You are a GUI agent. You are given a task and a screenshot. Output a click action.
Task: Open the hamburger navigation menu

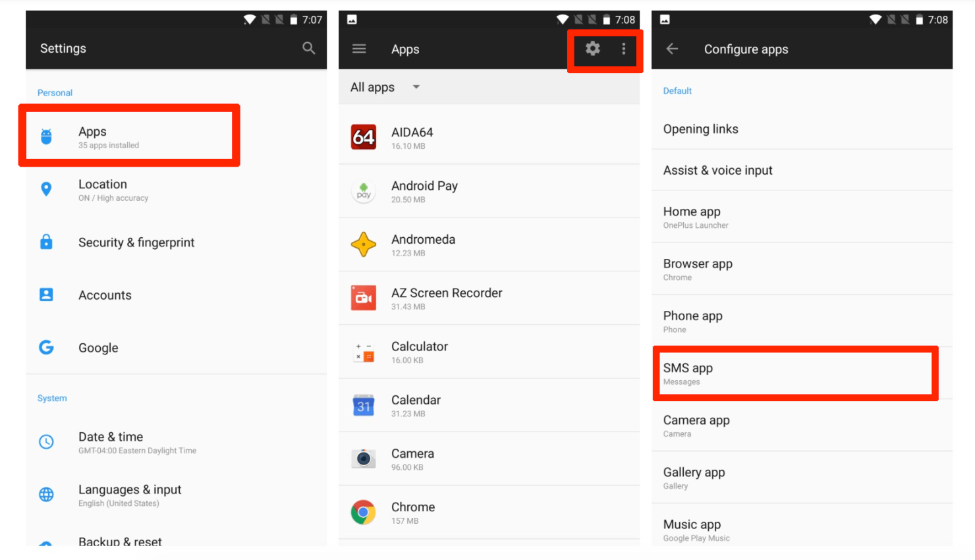(359, 48)
